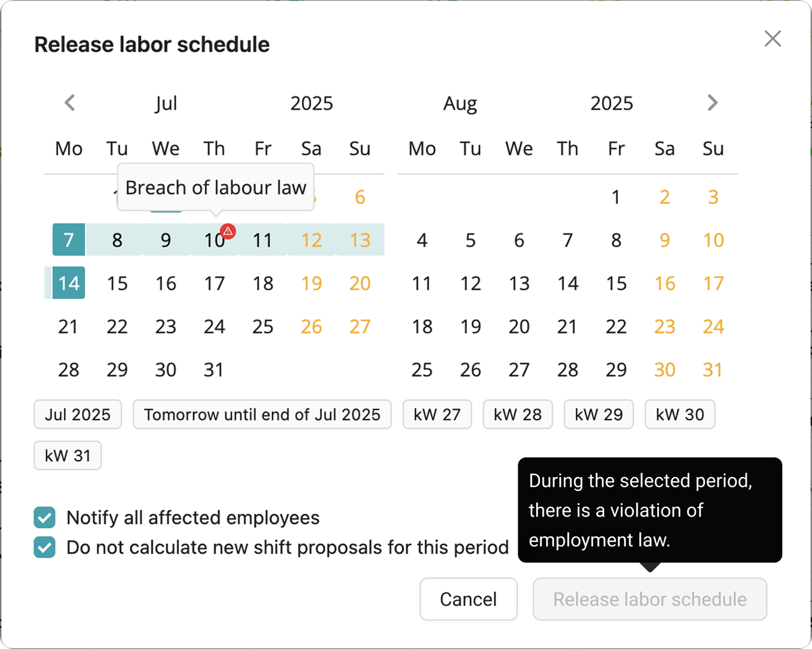Viewport: 812px width, 649px height.
Task: Close the Release labor schedule dialog
Action: (x=773, y=39)
